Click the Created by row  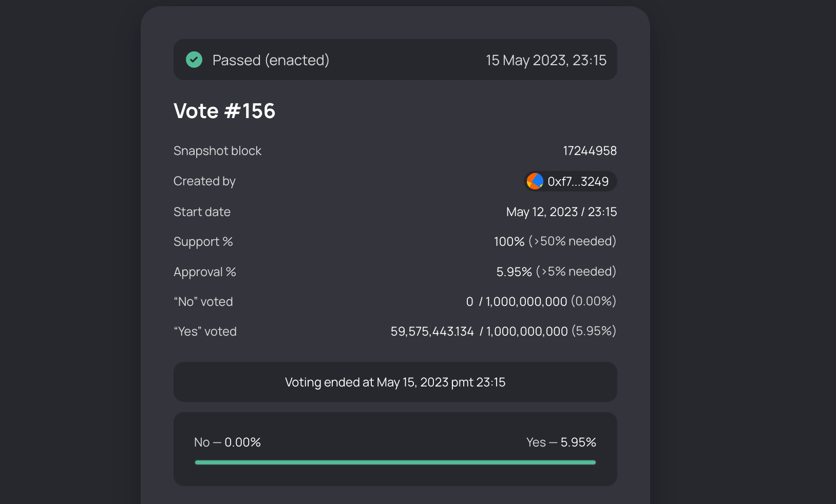204,181
